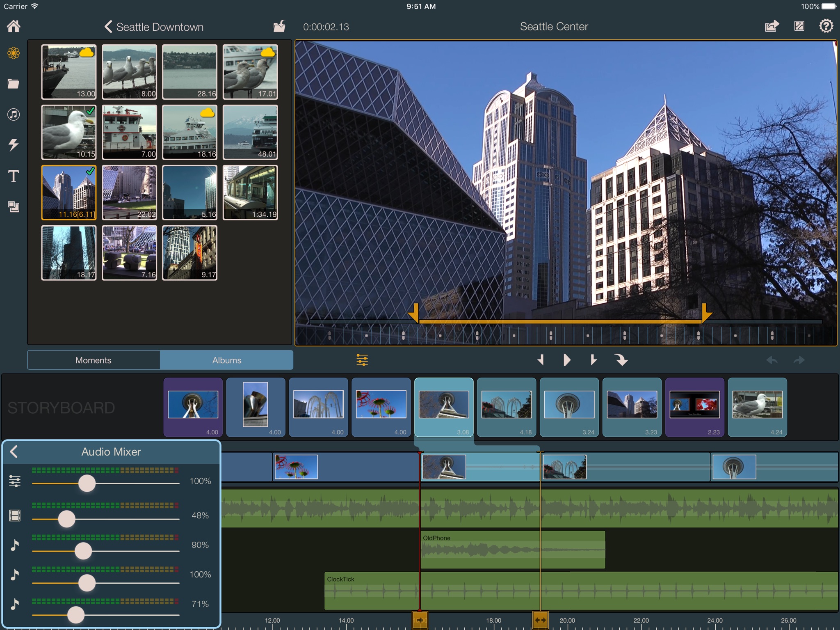
Task: Redo the last action
Action: tap(799, 360)
